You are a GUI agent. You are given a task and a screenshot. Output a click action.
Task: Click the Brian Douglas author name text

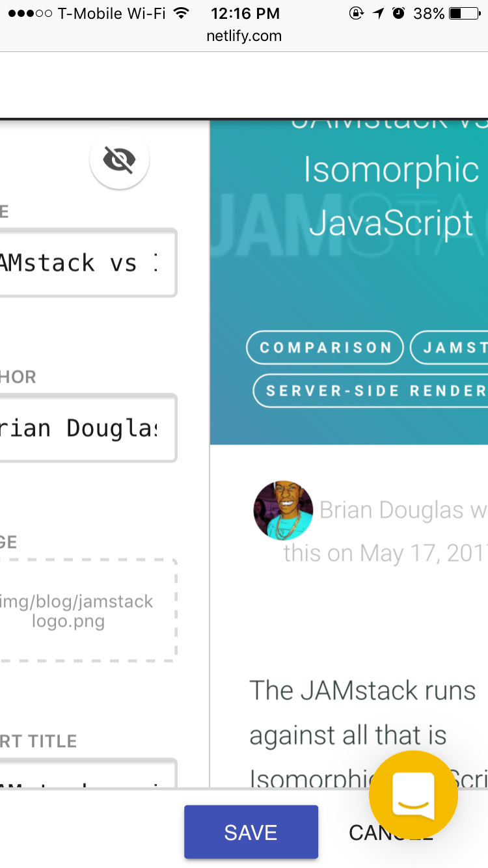coord(392,510)
